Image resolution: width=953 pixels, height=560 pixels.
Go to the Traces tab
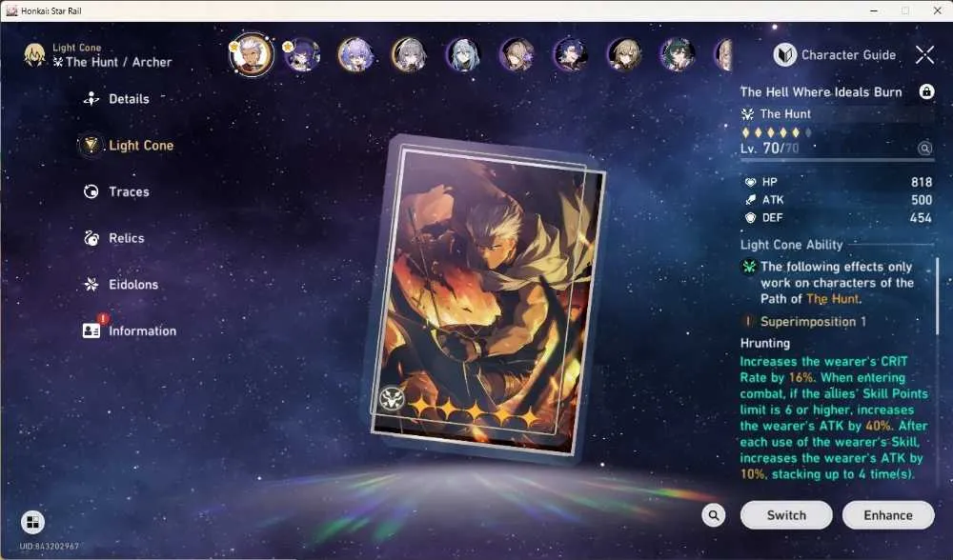[116, 191]
